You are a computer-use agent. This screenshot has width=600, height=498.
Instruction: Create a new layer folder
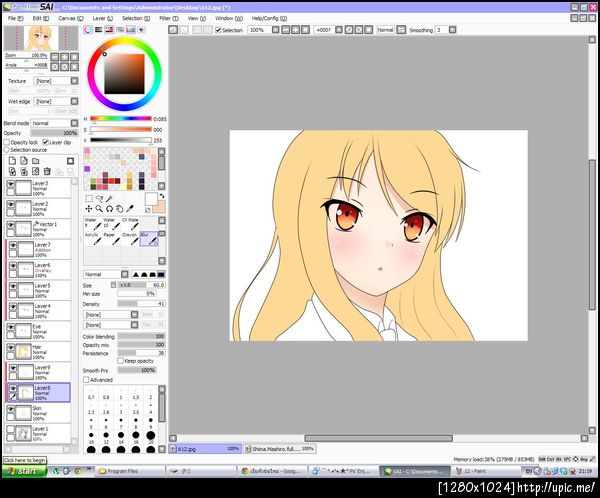point(36,161)
